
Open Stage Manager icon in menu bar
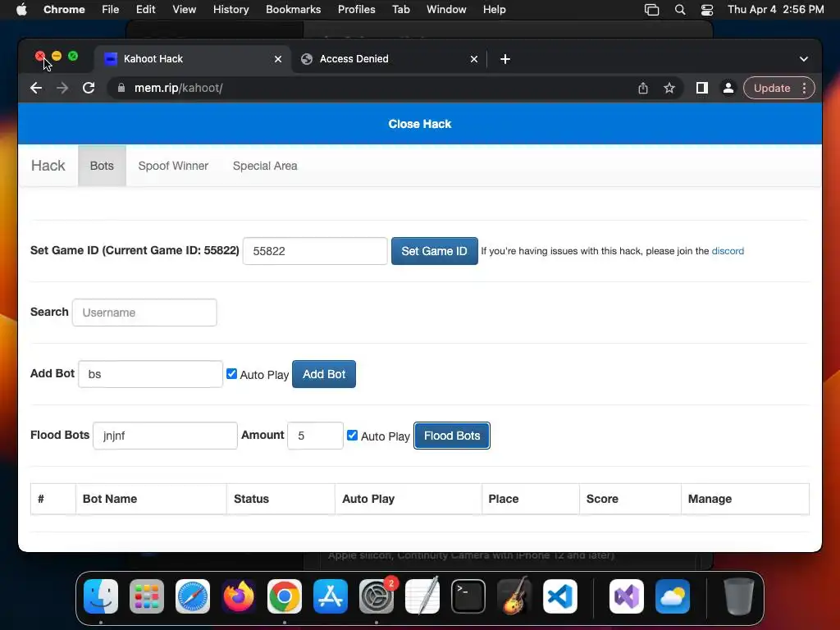coord(651,10)
